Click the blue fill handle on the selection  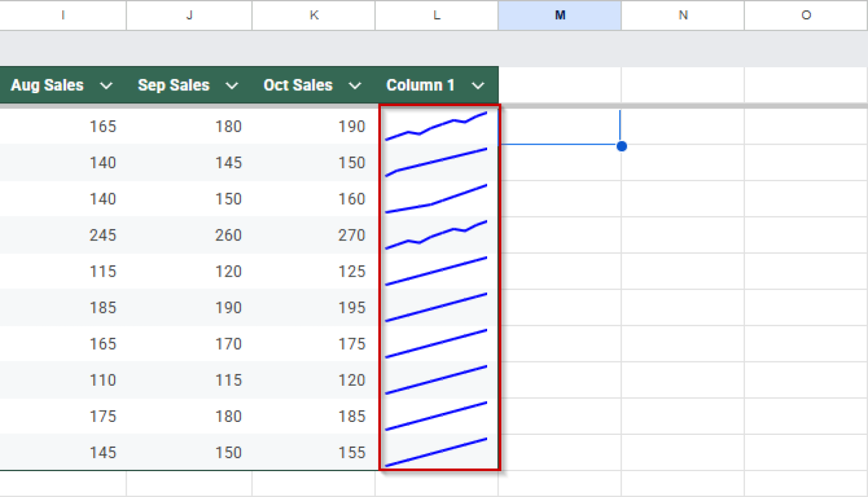(x=622, y=146)
